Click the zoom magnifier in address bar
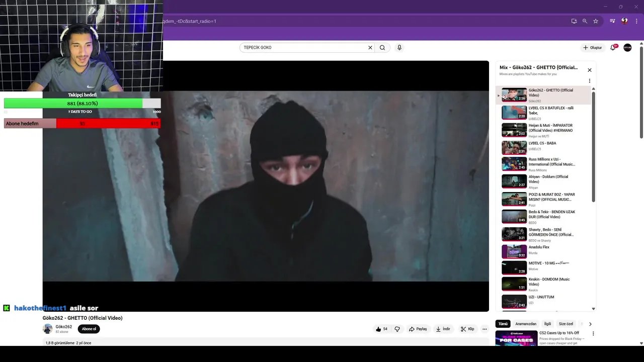644x362 pixels. coord(585,21)
